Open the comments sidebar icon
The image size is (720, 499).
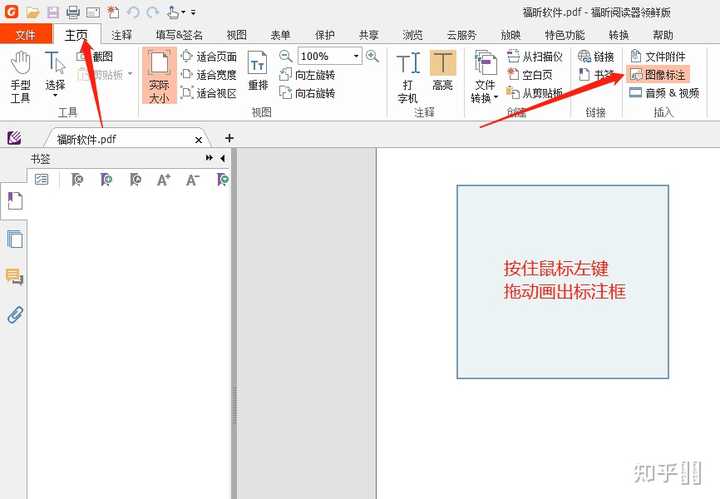point(15,277)
